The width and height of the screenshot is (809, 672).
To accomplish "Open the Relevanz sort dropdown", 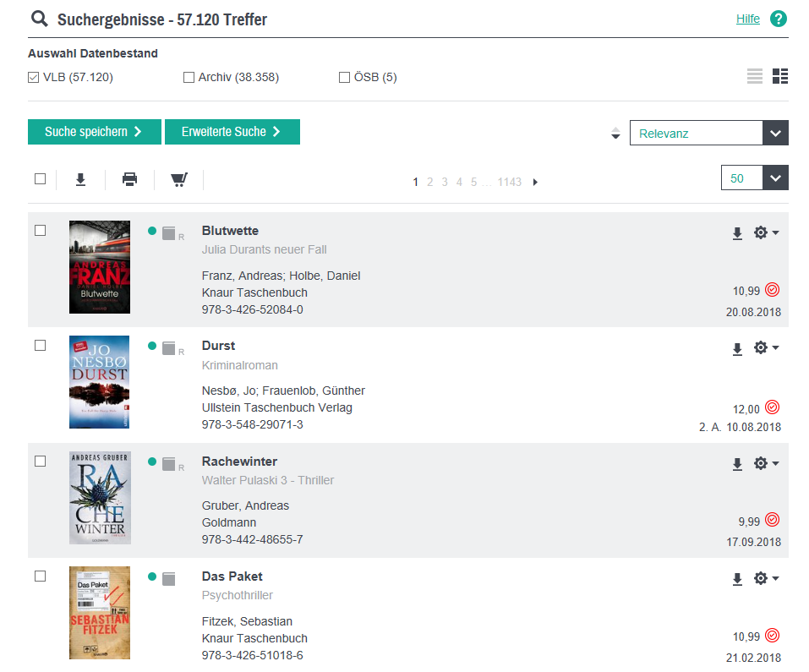I will tap(775, 134).
